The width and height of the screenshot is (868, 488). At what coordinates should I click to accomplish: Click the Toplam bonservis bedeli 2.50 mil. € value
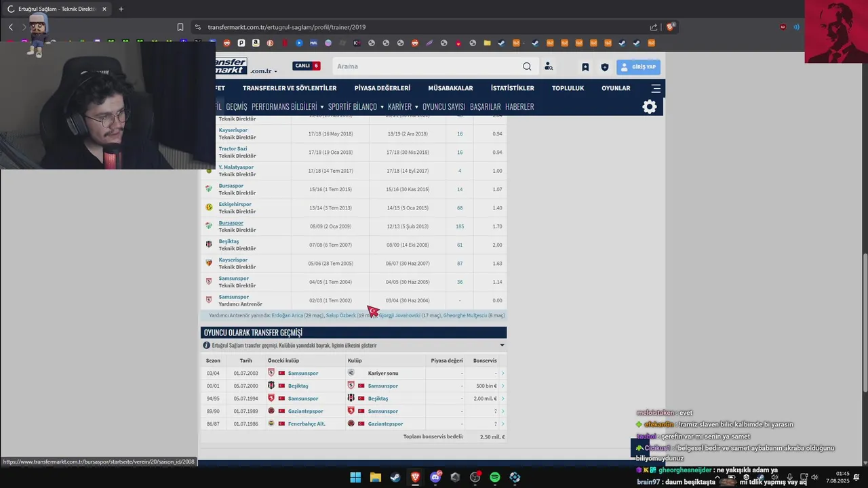pyautogui.click(x=493, y=436)
